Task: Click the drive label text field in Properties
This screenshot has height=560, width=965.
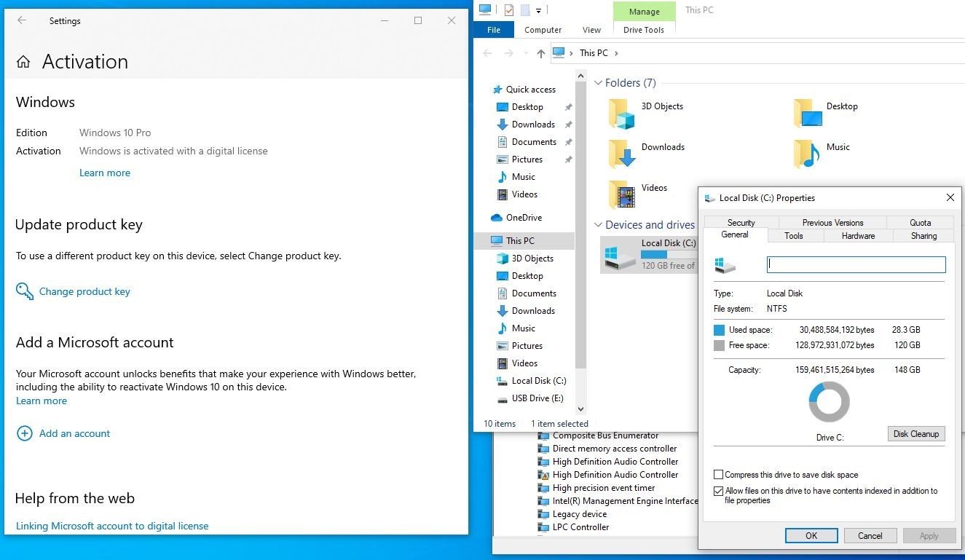Action: point(856,265)
